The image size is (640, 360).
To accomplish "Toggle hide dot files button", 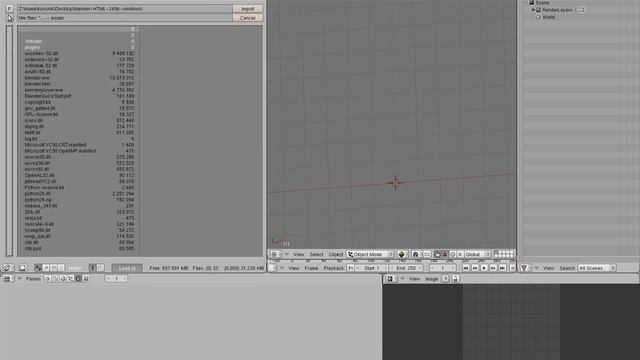I will [100, 268].
